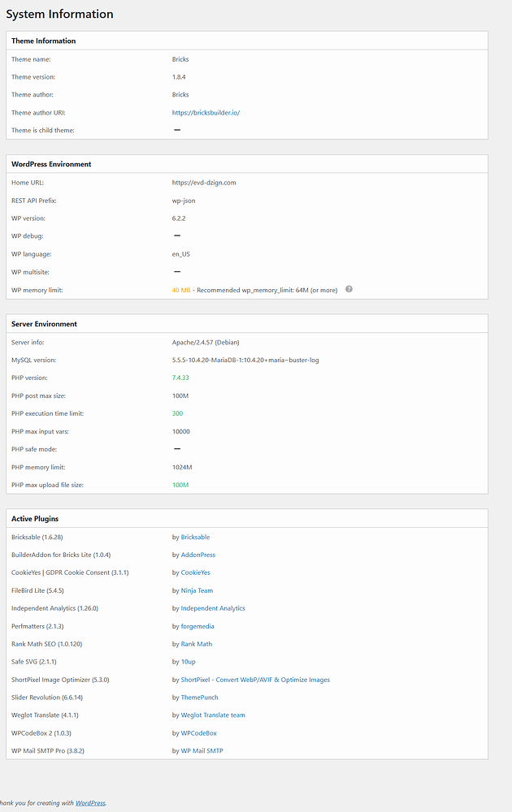Click WP version value 6.2.2
Viewport: 512px width, 812px height.
[x=179, y=218]
